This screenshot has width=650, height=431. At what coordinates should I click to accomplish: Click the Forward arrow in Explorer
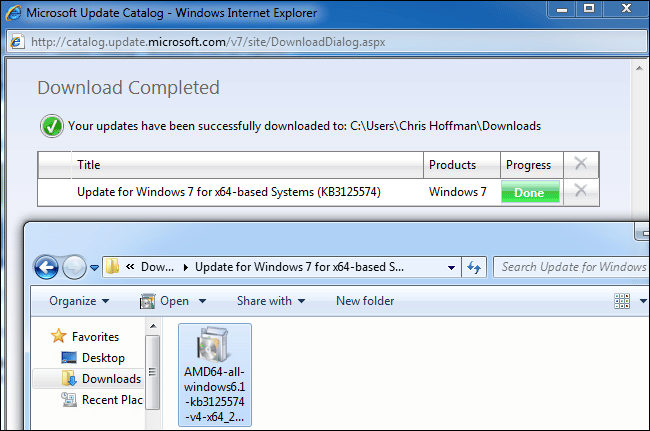(x=76, y=267)
